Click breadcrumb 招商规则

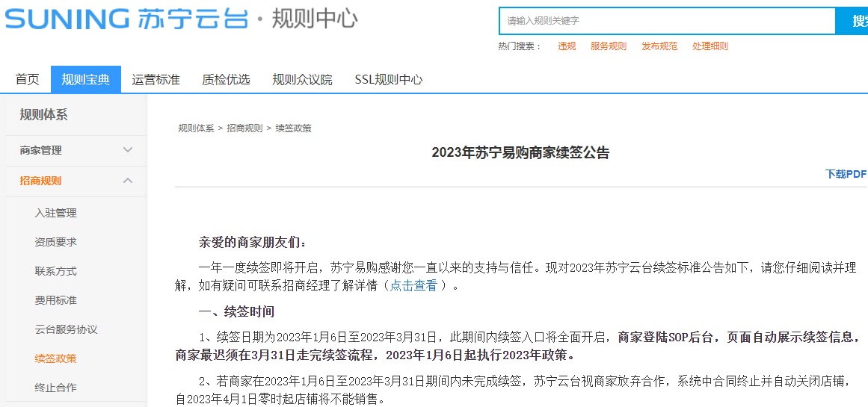coord(244,128)
